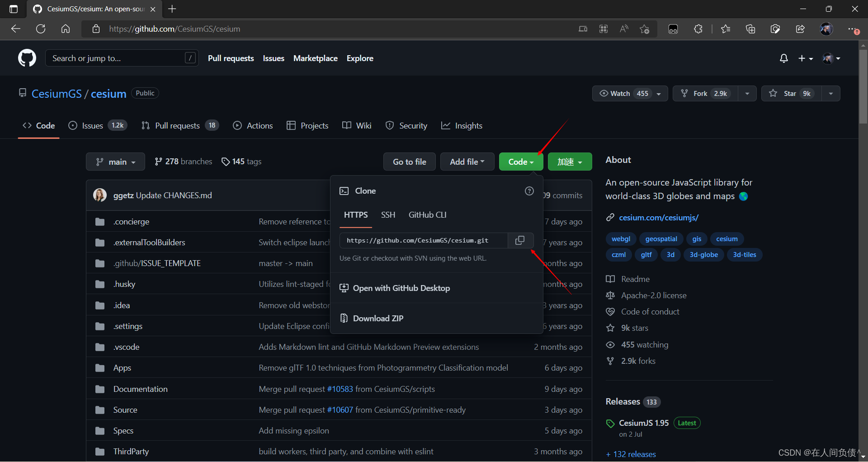Open the Projects tab
This screenshot has width=868, height=462.
tap(307, 125)
